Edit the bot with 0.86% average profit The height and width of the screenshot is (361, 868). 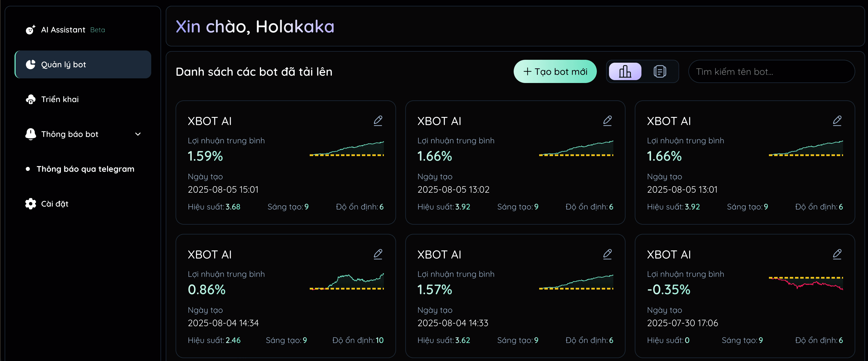click(378, 254)
